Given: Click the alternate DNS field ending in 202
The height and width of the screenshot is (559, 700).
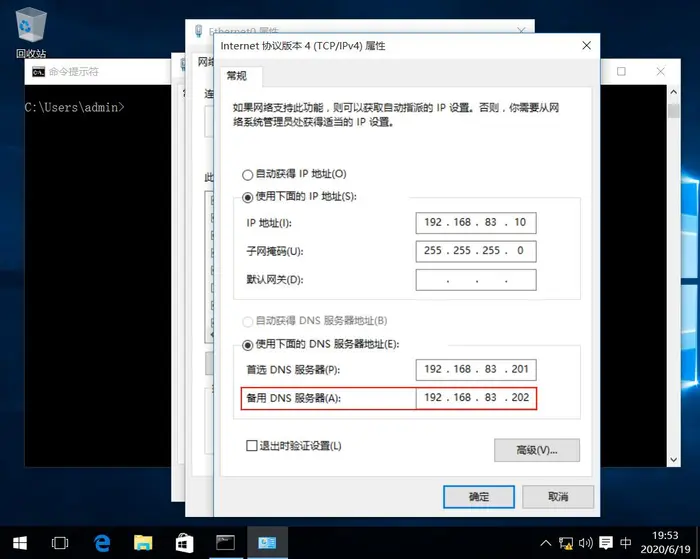Looking at the screenshot, I should tap(476, 398).
